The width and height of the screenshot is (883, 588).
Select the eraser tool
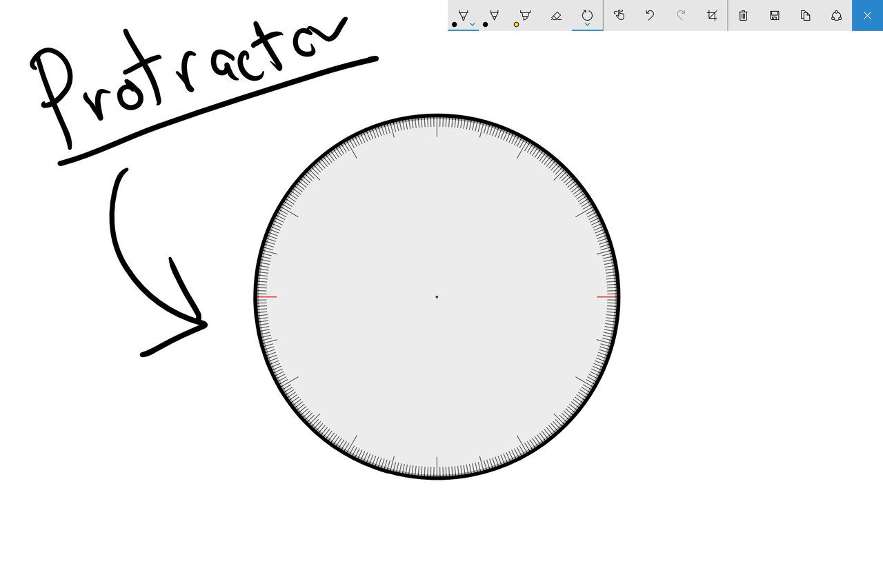(x=556, y=15)
